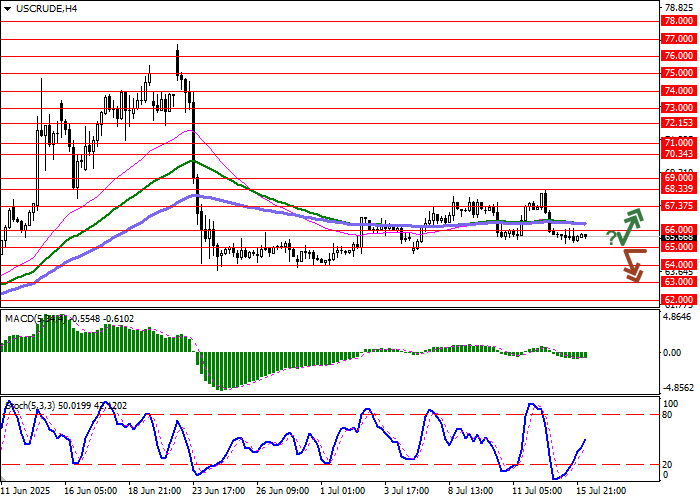Select the 72.153 price level label
The width and height of the screenshot is (700, 500).
click(x=679, y=123)
